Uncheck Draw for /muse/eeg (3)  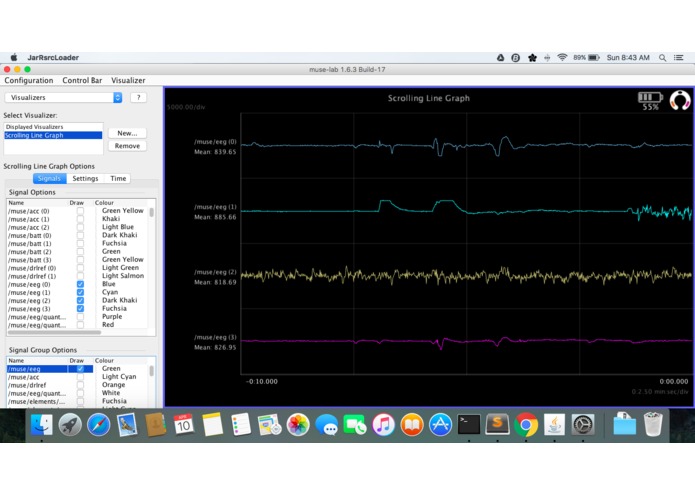[x=80, y=309]
